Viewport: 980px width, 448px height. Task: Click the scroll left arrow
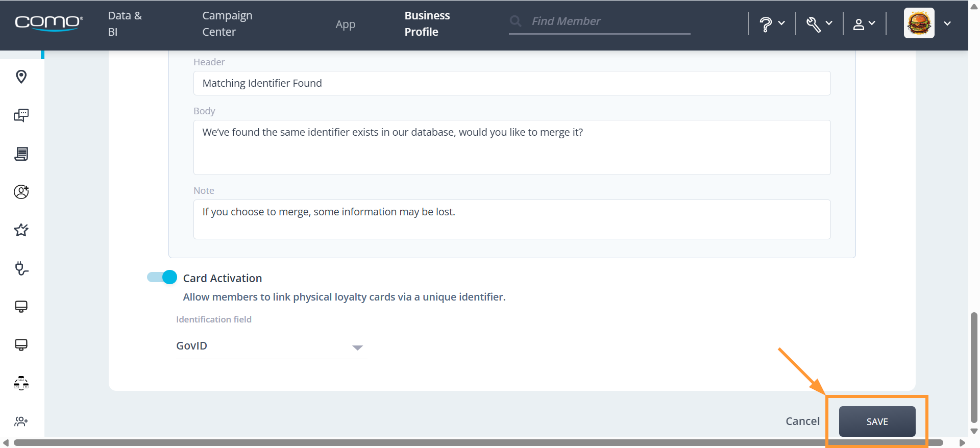(x=6, y=443)
